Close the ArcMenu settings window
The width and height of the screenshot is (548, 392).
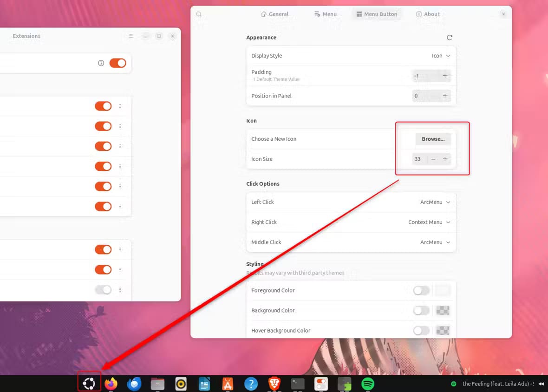tap(503, 14)
